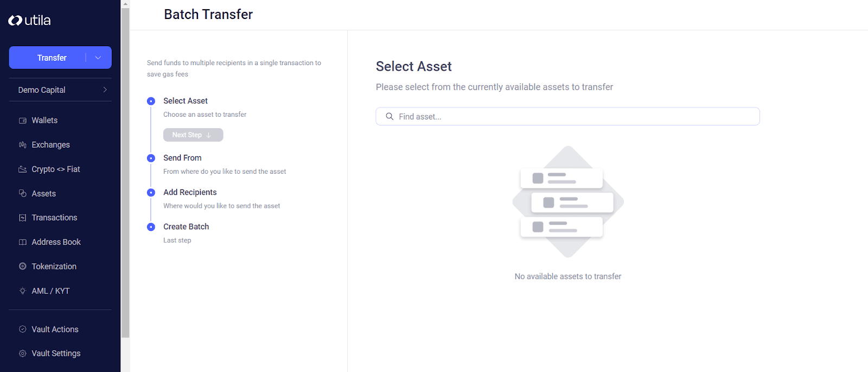
Task: Click the Next Step down-arrow control
Action: (209, 135)
